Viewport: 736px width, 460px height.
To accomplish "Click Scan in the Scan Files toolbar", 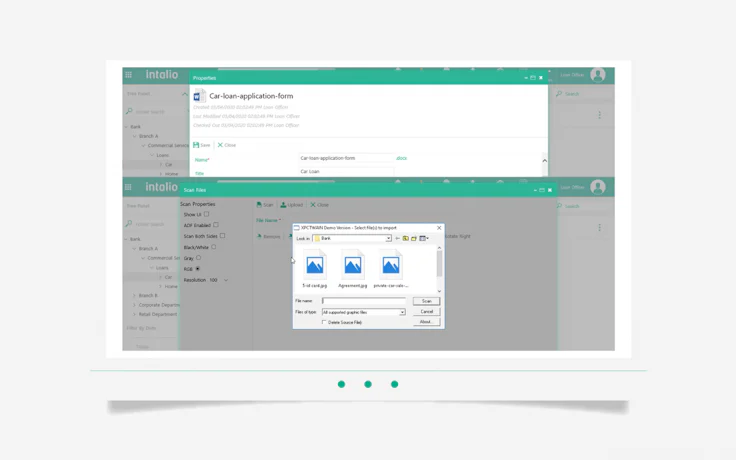I will pyautogui.click(x=265, y=205).
